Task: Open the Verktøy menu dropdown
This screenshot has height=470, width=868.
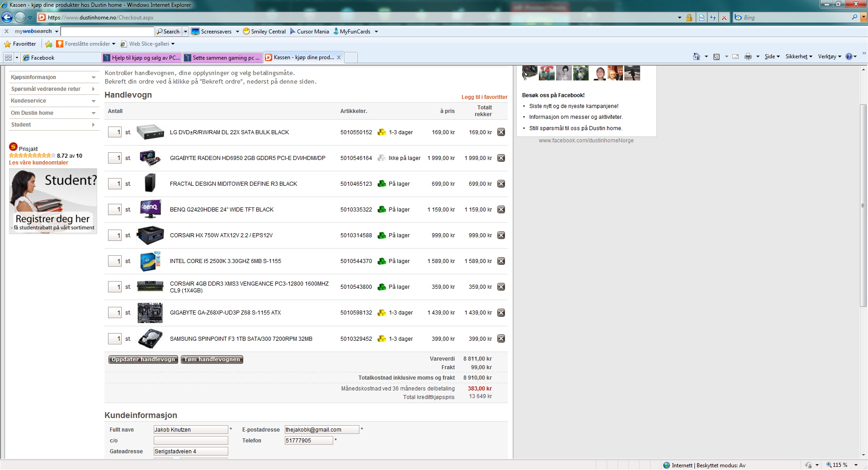Action: [x=830, y=56]
